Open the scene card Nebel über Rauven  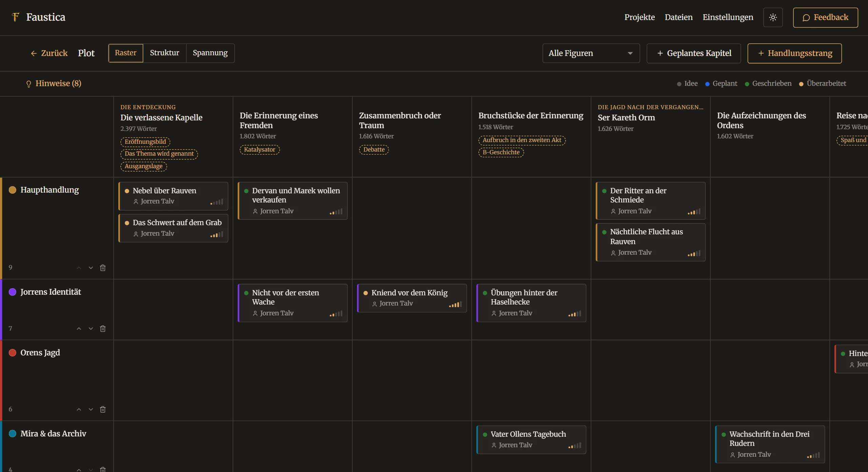(x=173, y=196)
